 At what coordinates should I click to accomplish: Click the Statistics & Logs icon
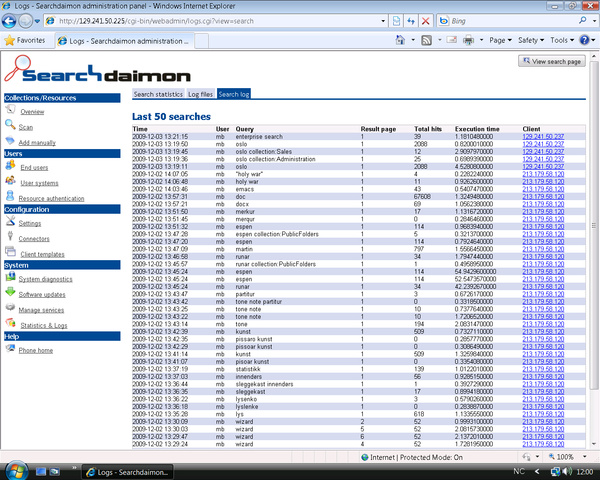[11, 323]
